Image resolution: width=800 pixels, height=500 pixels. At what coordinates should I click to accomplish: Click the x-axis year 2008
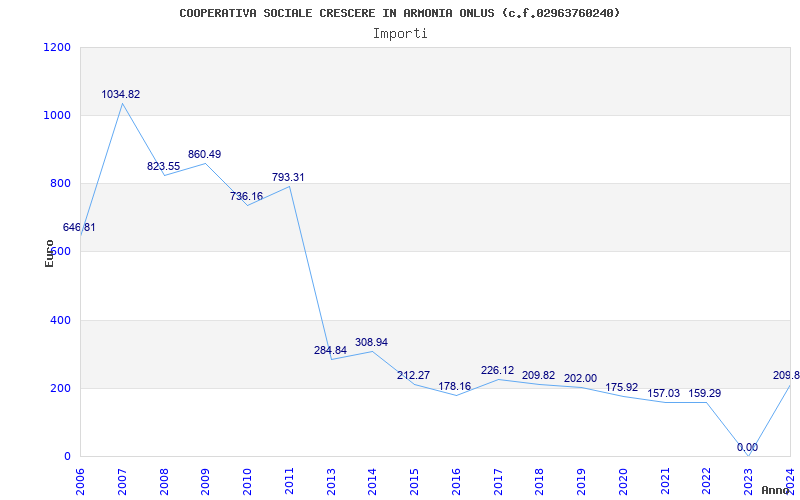(164, 482)
